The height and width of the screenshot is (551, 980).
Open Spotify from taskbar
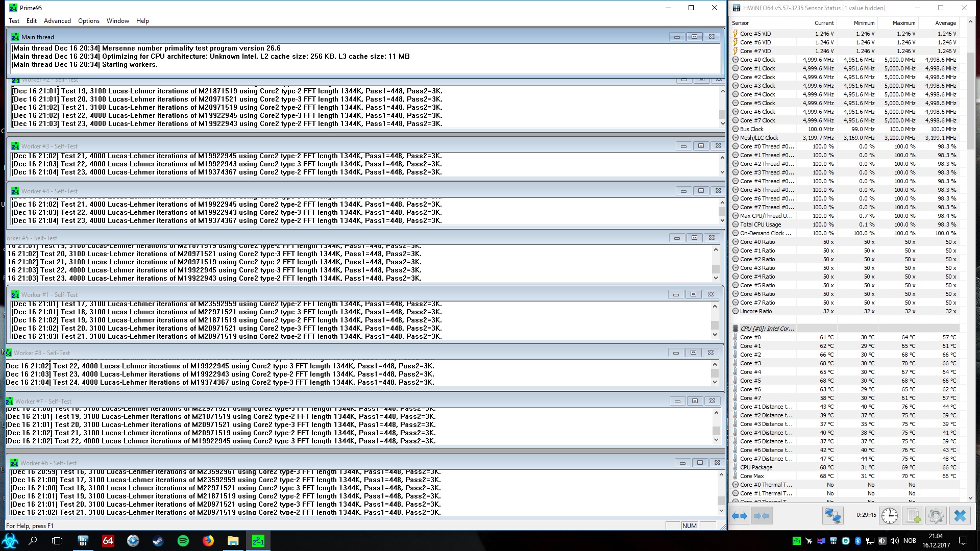click(183, 541)
